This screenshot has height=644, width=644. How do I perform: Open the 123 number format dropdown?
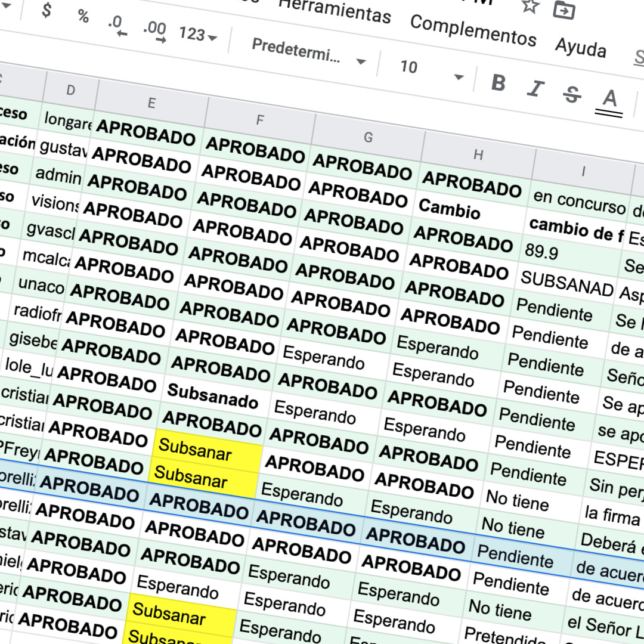pyautogui.click(x=198, y=35)
